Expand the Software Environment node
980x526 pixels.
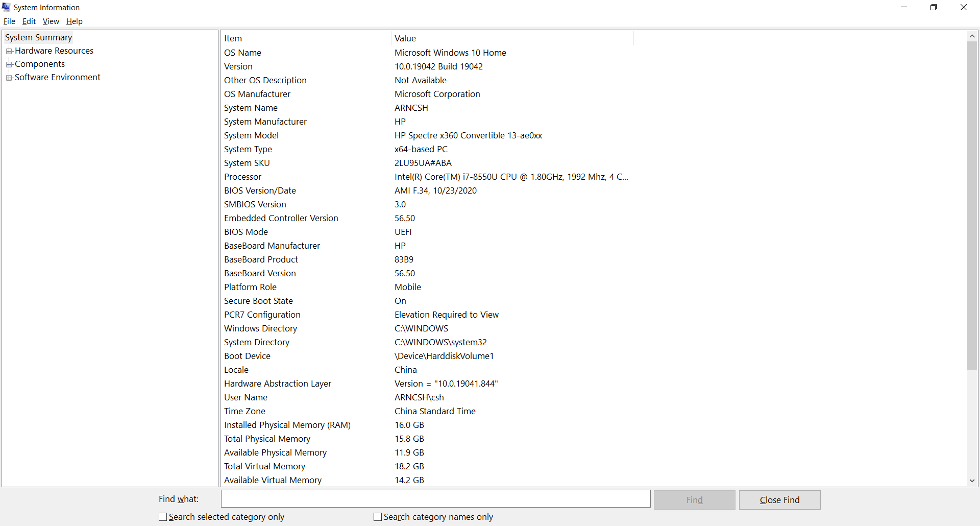9,78
